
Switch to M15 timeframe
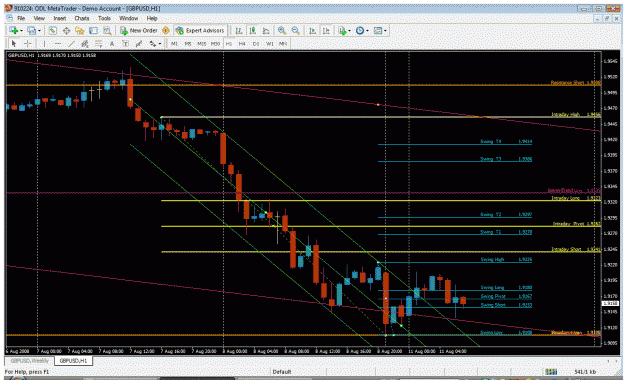click(x=202, y=43)
